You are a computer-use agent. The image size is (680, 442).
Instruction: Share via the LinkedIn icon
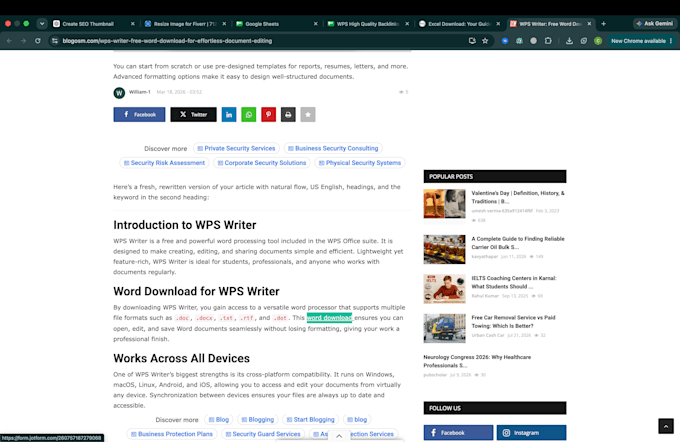(x=229, y=115)
